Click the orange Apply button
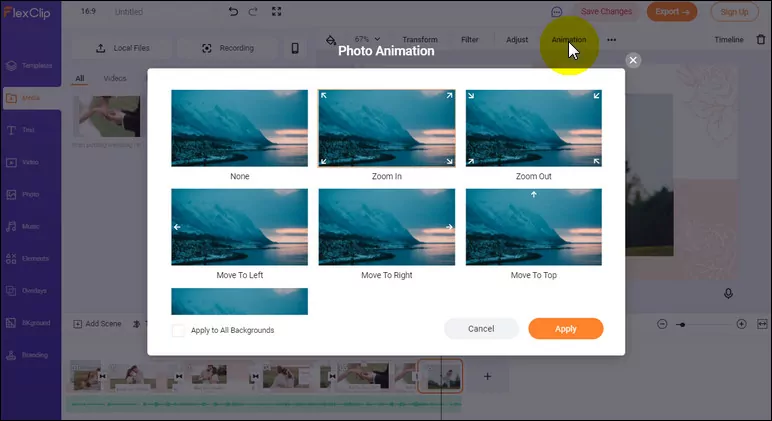Viewport: 772px width, 421px height. (x=566, y=328)
